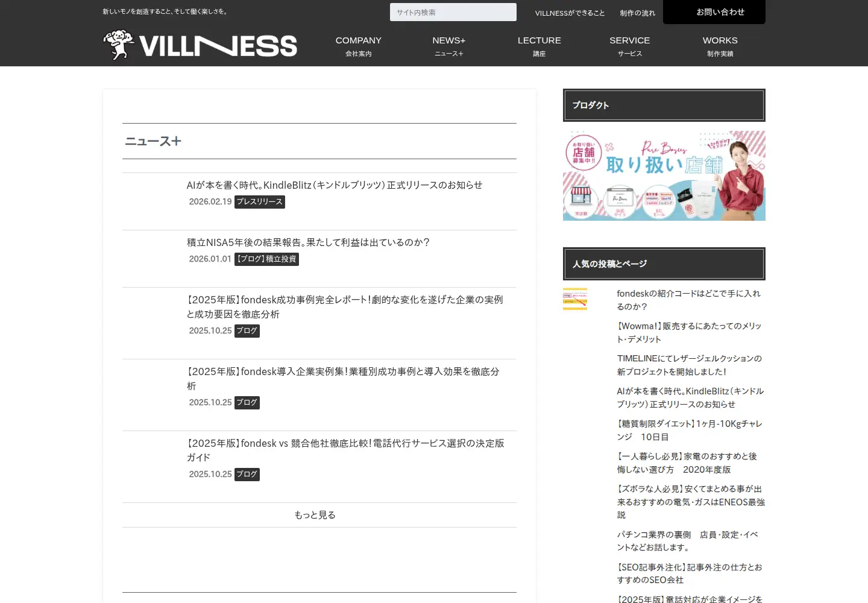
Task: Open the WORKS 制作実績 menu
Action: pos(720,46)
